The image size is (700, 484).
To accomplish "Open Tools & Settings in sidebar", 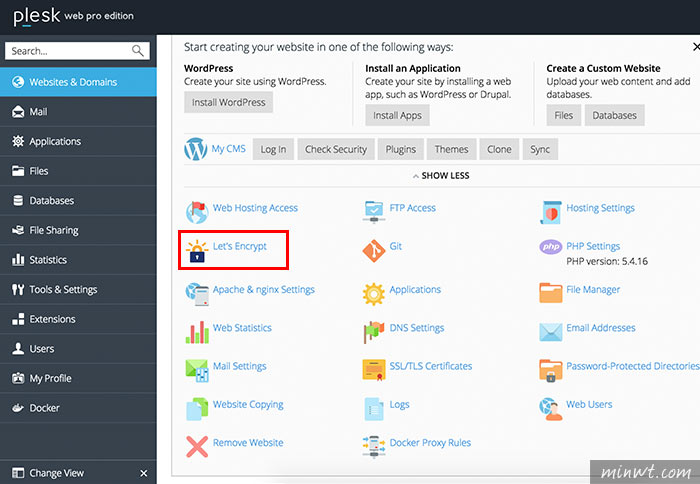I will point(78,289).
